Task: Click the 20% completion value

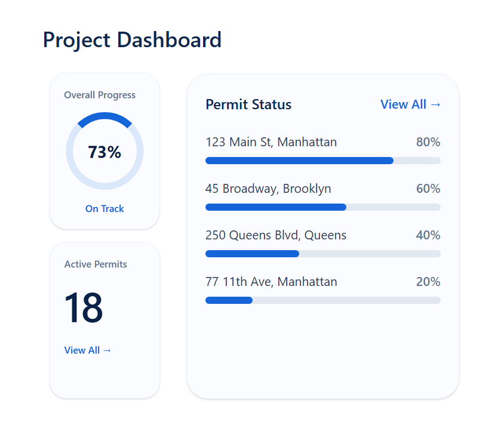Action: (x=428, y=282)
